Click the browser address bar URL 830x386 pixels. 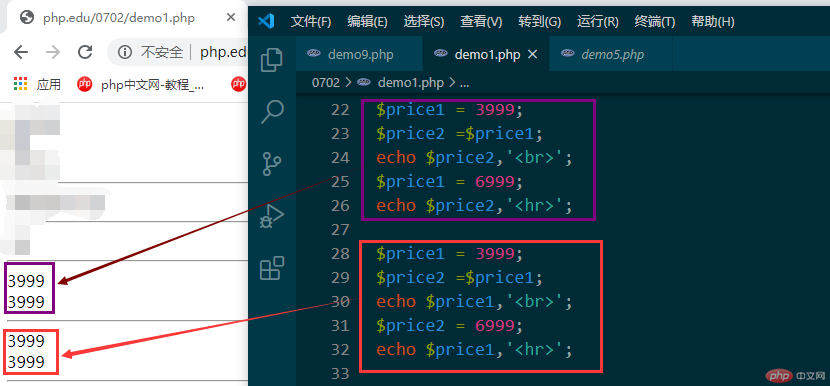pyautogui.click(x=223, y=52)
